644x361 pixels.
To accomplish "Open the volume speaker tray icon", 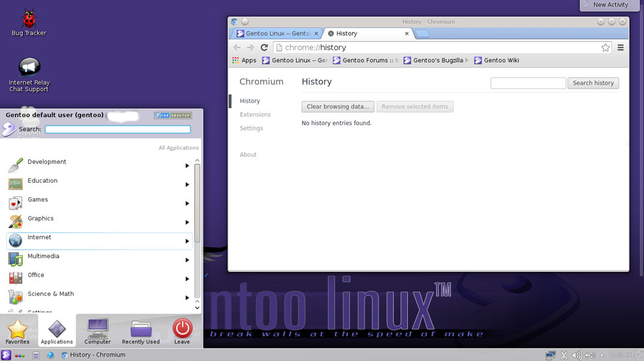I will coord(577,355).
